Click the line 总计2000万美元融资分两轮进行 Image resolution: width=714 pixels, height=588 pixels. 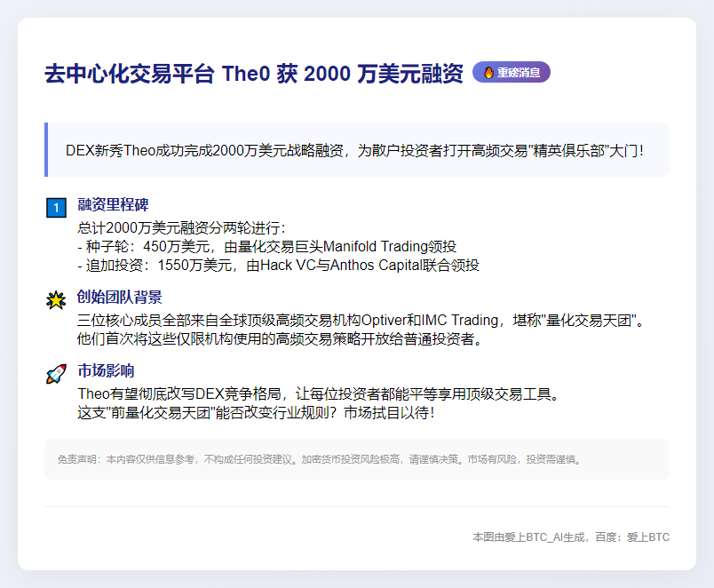coord(182,227)
